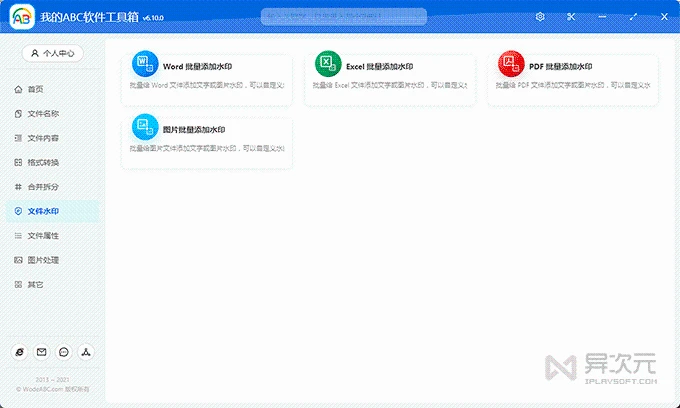Click the email envelope icon at sidebar bottom

[x=42, y=352]
